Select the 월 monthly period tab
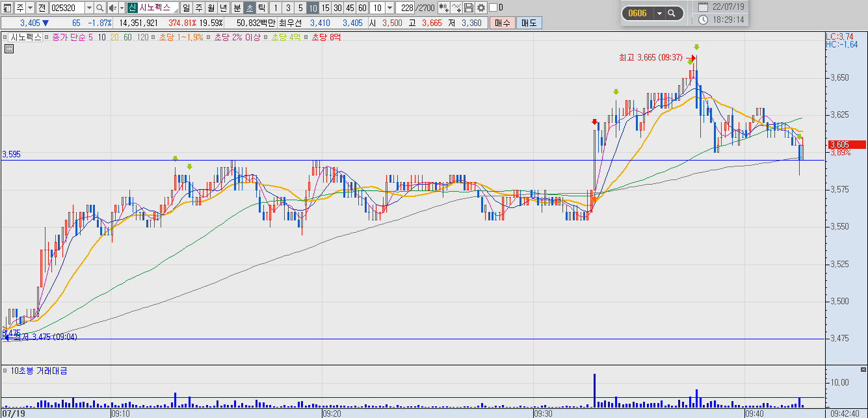868x418 pixels. click(211, 8)
